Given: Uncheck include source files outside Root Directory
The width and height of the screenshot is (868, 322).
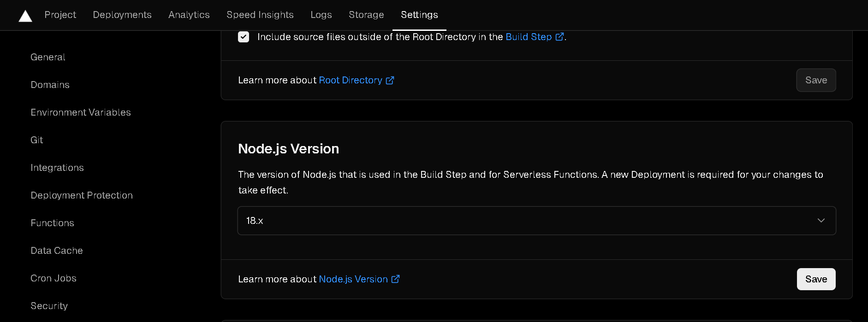Looking at the screenshot, I should (243, 36).
